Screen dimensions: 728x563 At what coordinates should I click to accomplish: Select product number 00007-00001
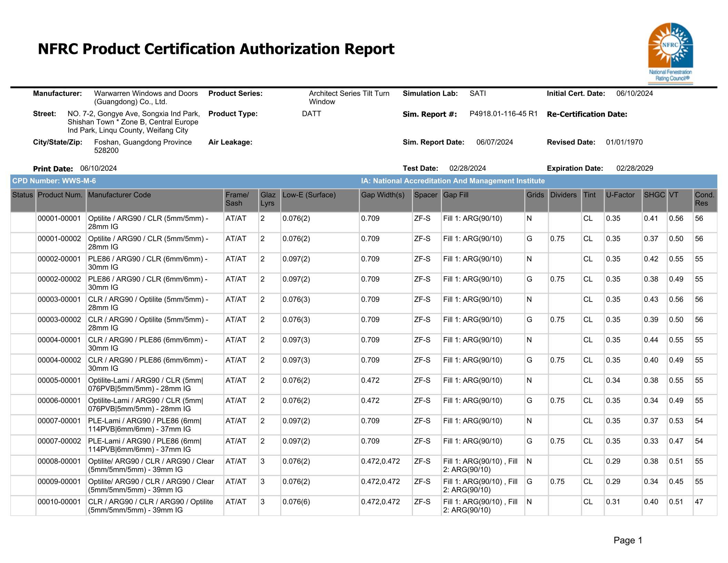(59, 421)
